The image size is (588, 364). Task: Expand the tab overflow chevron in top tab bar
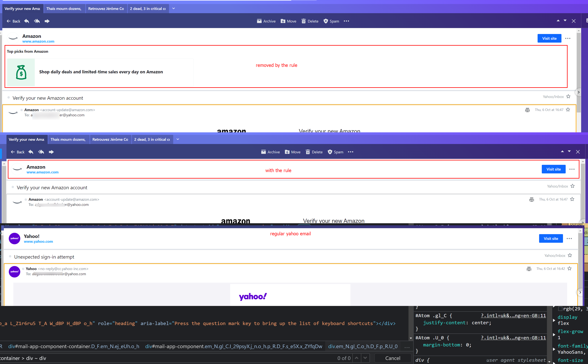click(174, 9)
